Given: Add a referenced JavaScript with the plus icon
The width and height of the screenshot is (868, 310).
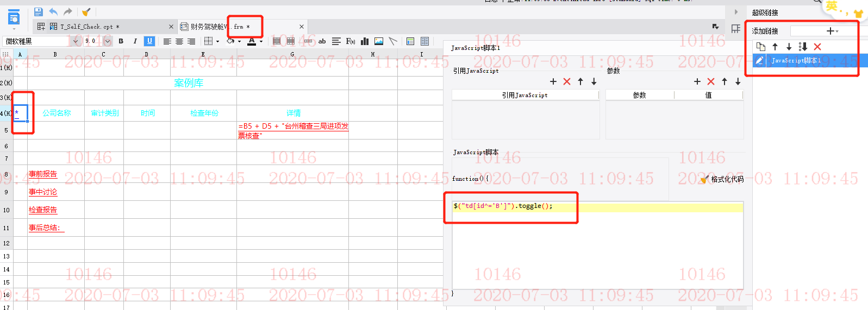Looking at the screenshot, I should tap(553, 81).
